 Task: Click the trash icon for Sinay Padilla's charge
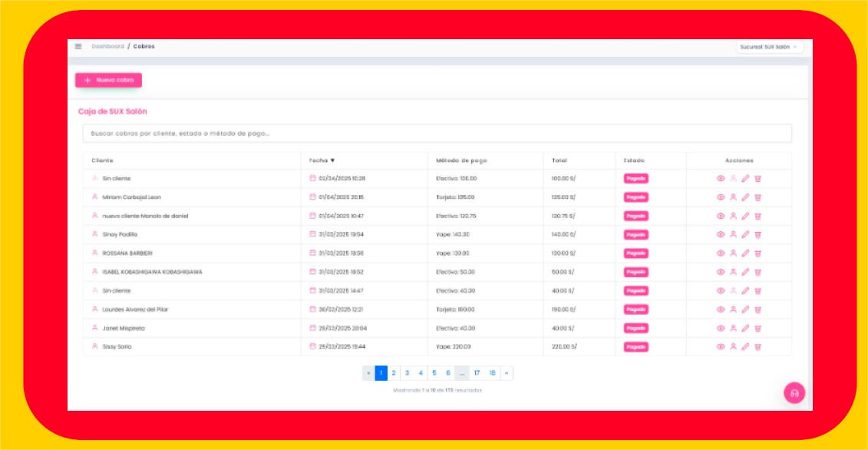tap(757, 234)
